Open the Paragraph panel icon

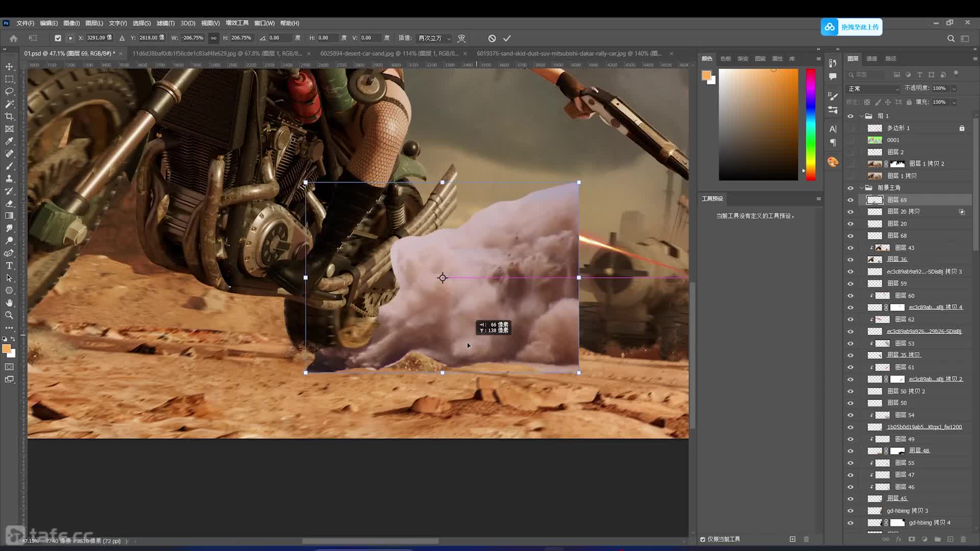tap(833, 143)
